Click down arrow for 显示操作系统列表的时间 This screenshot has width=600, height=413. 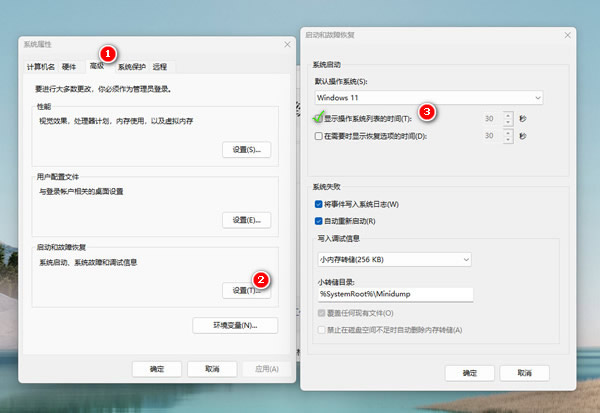(x=508, y=122)
